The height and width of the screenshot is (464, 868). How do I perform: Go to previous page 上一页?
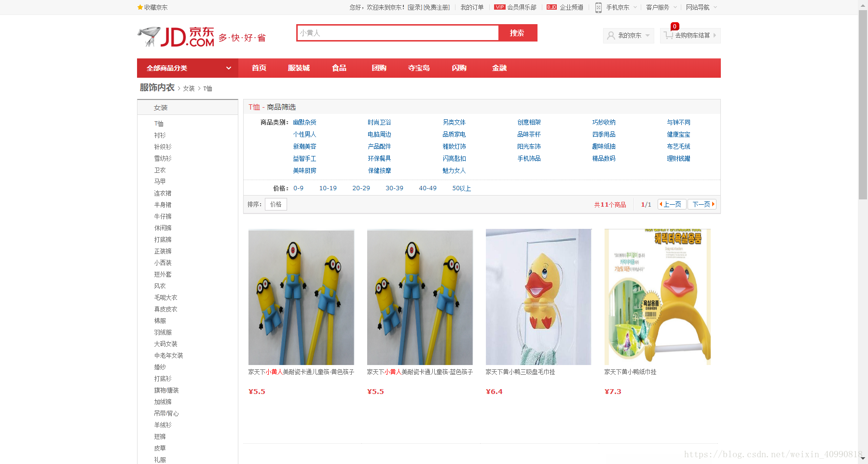click(x=672, y=204)
